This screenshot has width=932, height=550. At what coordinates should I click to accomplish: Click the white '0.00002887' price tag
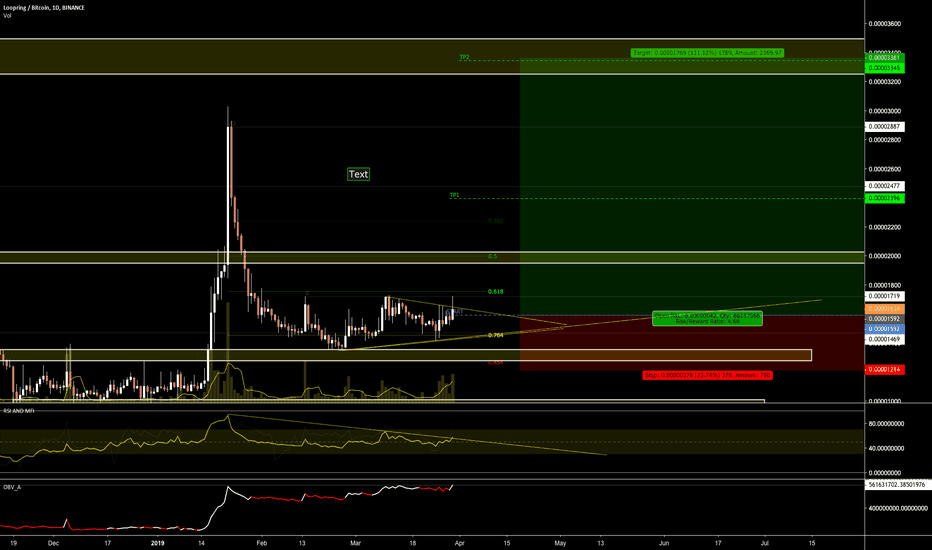point(884,127)
